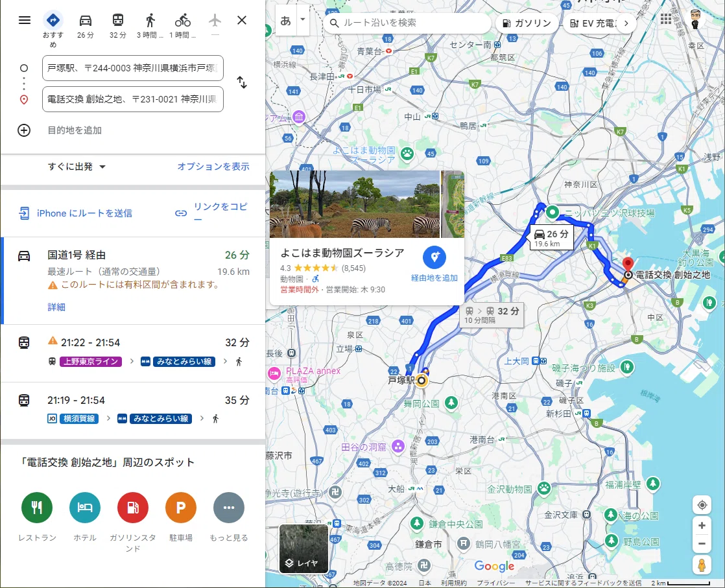Screen dimensions: 725x588
Task: Click the 戸塚駅 origin marker
Action: pyautogui.click(x=422, y=381)
